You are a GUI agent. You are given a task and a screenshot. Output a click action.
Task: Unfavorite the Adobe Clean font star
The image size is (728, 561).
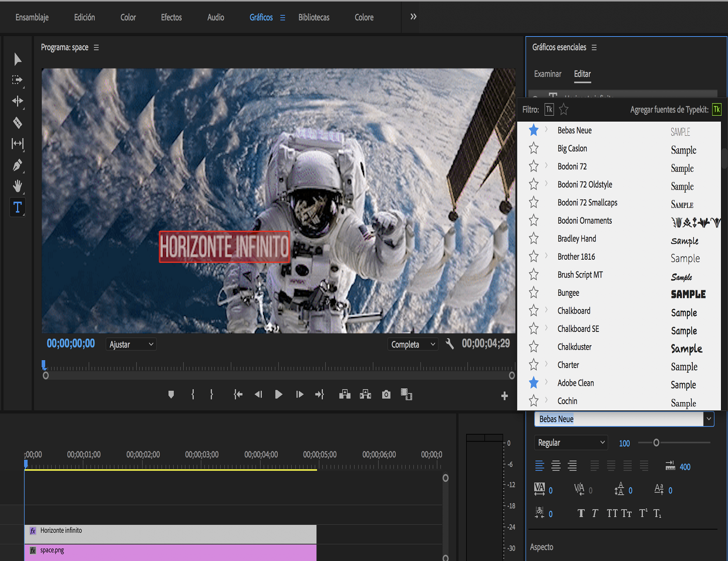click(x=534, y=383)
